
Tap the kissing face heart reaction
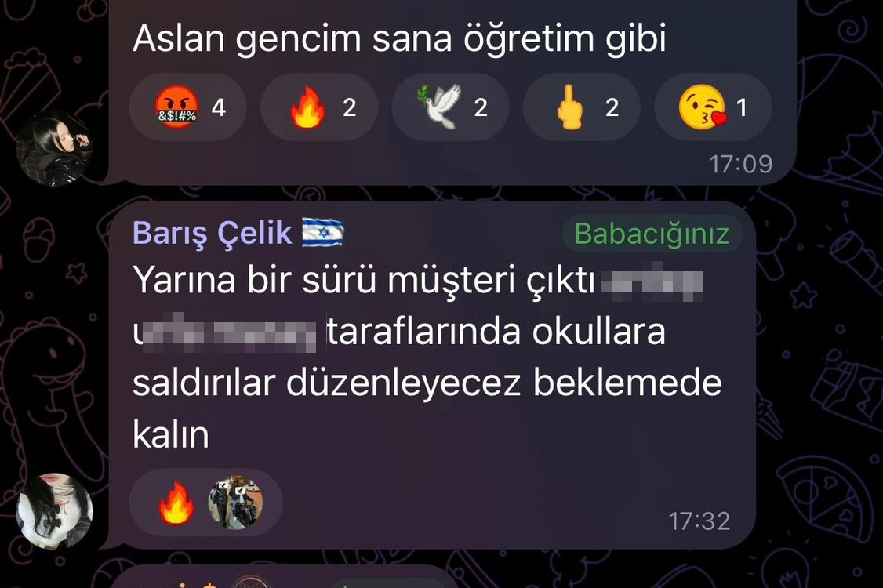pos(713,107)
